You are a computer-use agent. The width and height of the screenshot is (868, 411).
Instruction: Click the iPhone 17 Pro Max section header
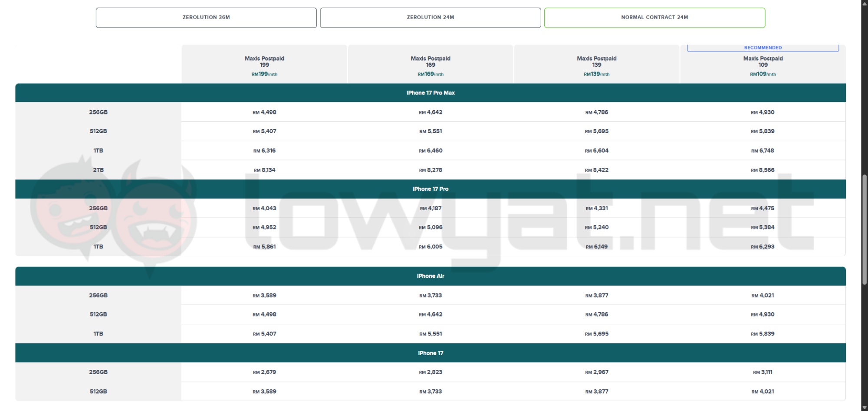pyautogui.click(x=431, y=93)
